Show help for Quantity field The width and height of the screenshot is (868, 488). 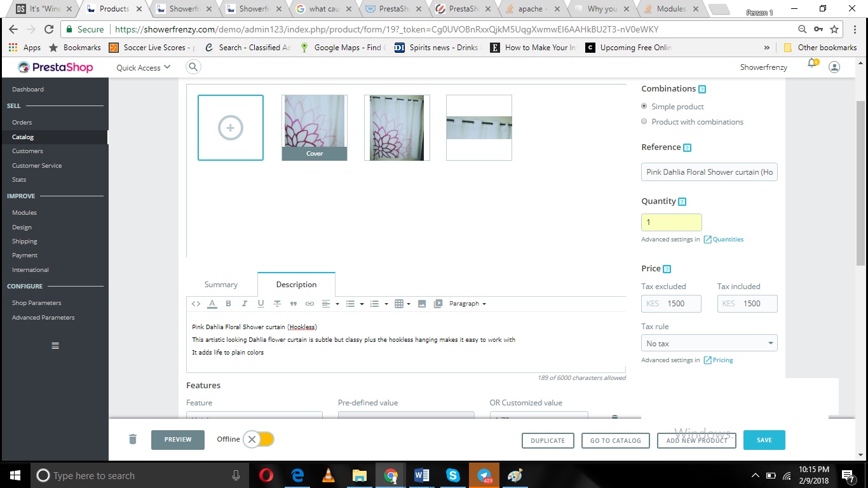click(x=682, y=202)
